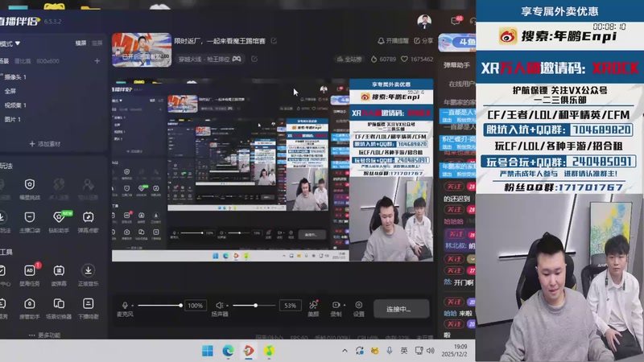Screen dimensions: 644x362
Task: Click the microphone volume slider
Action: [160, 306]
